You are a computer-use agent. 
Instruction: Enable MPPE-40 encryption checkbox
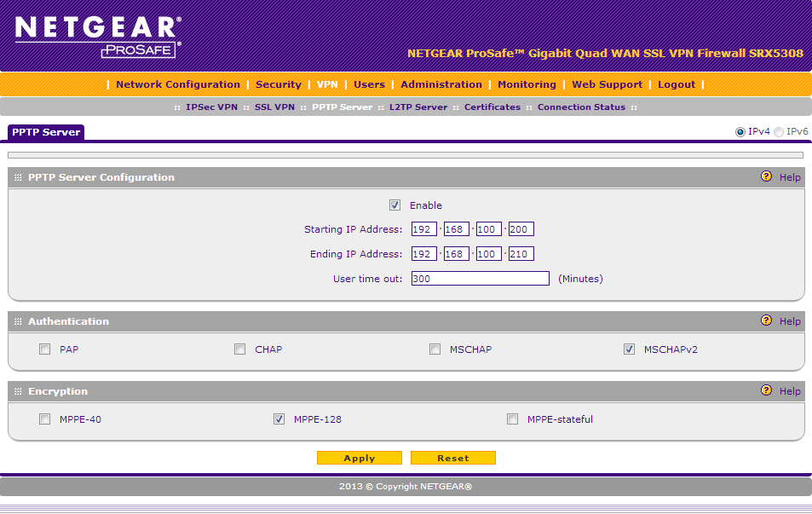[x=44, y=419]
